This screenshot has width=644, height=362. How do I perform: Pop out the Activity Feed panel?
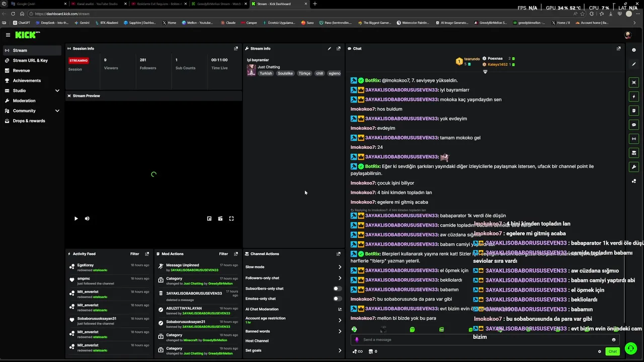pos(147,254)
